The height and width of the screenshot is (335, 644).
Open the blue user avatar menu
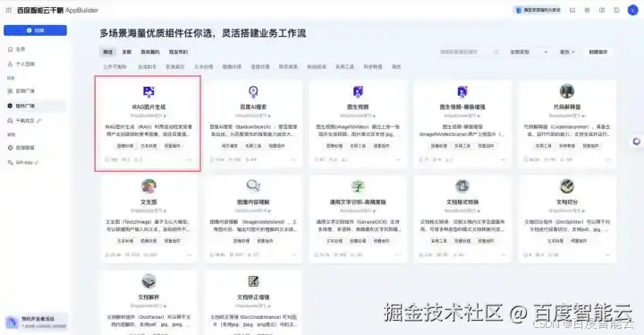click(633, 10)
